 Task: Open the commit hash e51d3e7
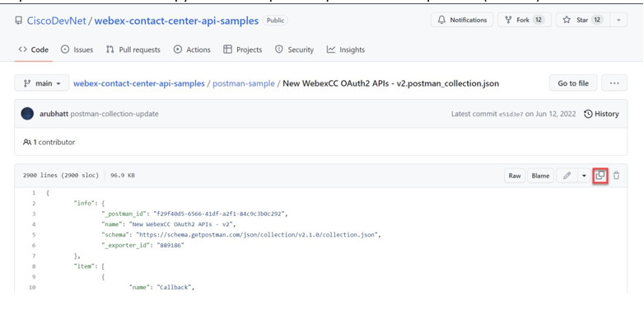tap(511, 115)
